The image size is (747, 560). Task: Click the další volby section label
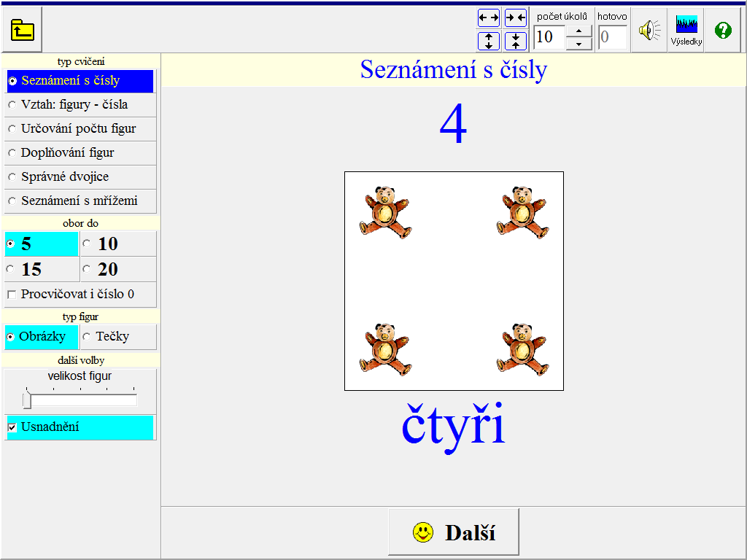pyautogui.click(x=80, y=360)
